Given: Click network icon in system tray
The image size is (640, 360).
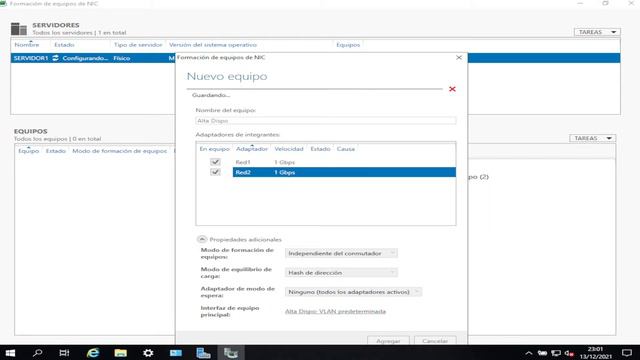Looking at the screenshot, I should 556,353.
